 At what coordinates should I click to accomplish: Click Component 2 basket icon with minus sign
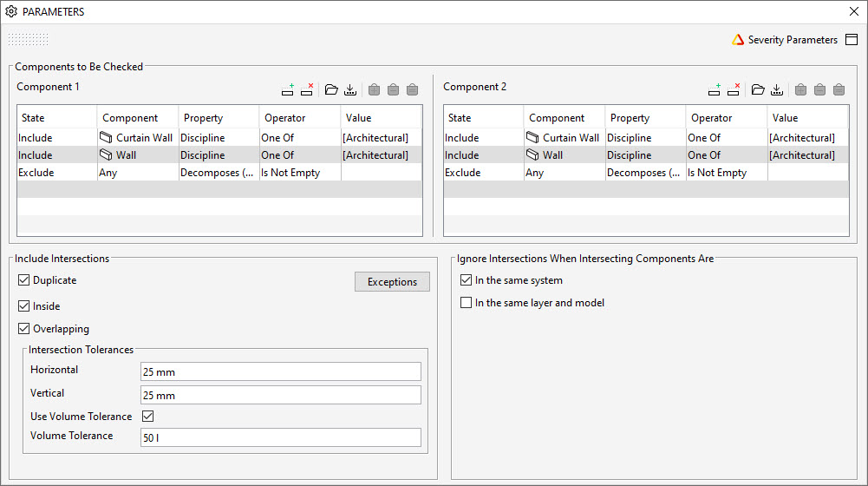pos(819,89)
